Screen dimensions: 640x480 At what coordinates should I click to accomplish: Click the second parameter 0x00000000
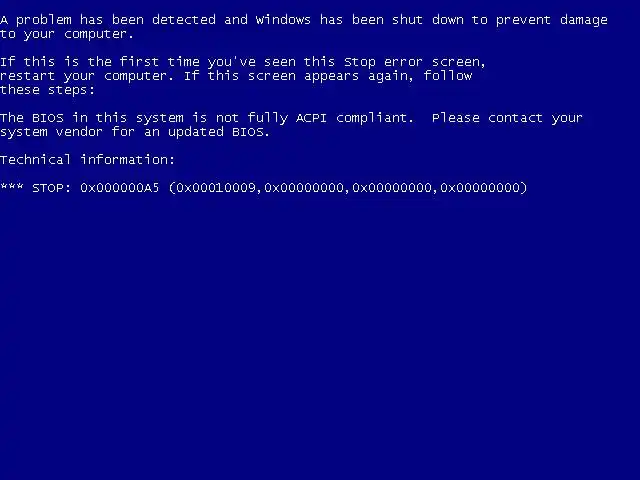[304, 188]
